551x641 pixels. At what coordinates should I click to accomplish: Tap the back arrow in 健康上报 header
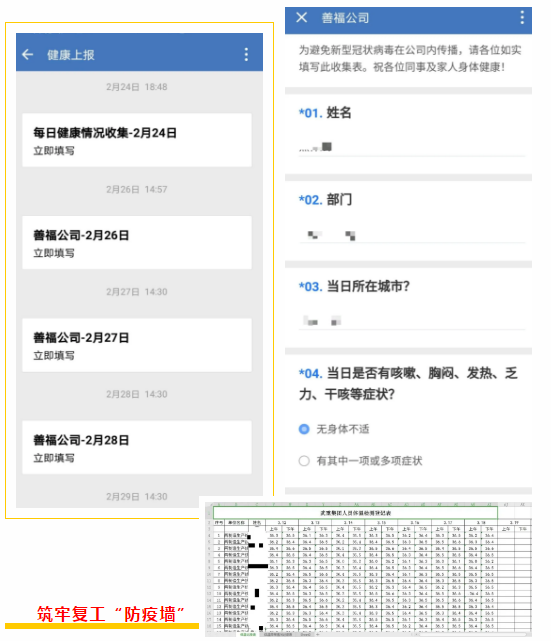pyautogui.click(x=27, y=54)
